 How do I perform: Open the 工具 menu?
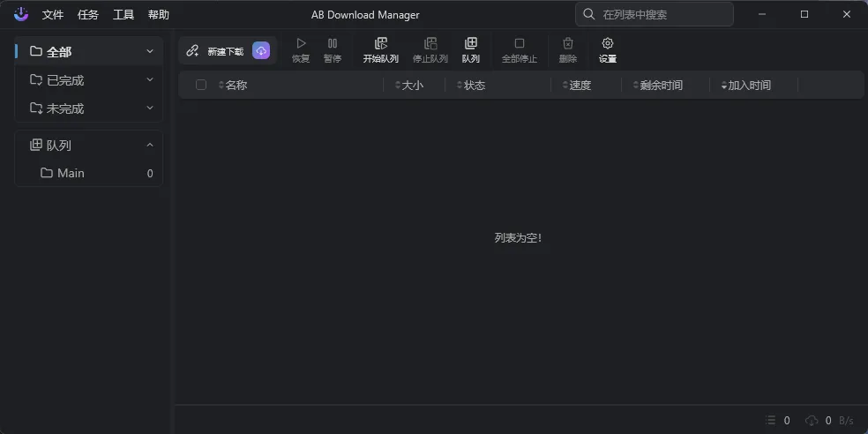coord(123,15)
